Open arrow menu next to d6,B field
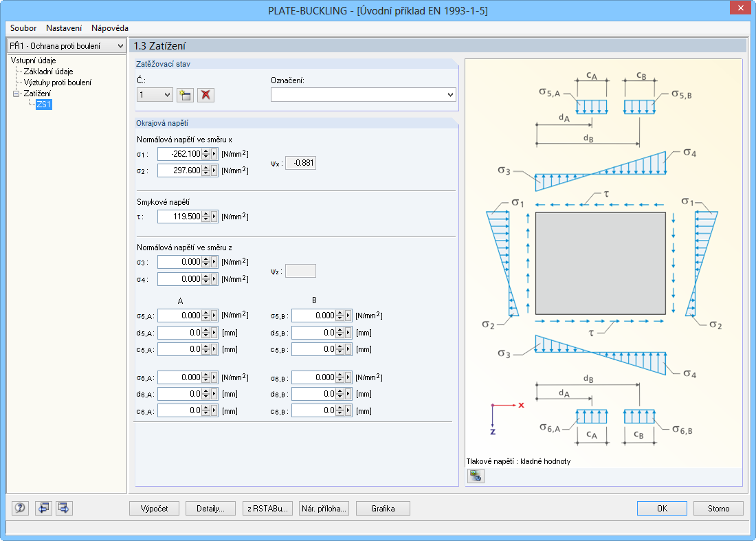Image resolution: width=756 pixels, height=541 pixels. click(x=348, y=394)
